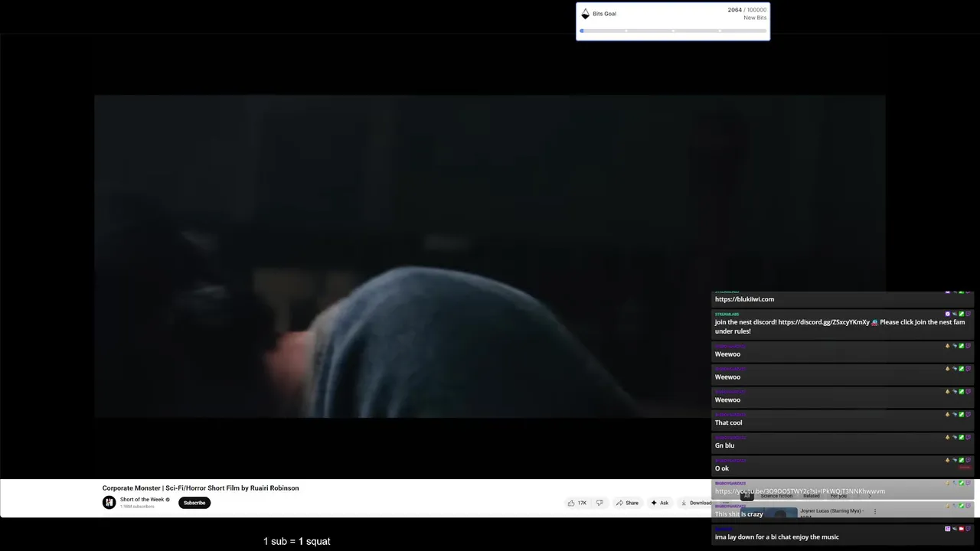This screenshot has height=551, width=980.
Task: Open the youtu.be link in chat
Action: pos(800,491)
